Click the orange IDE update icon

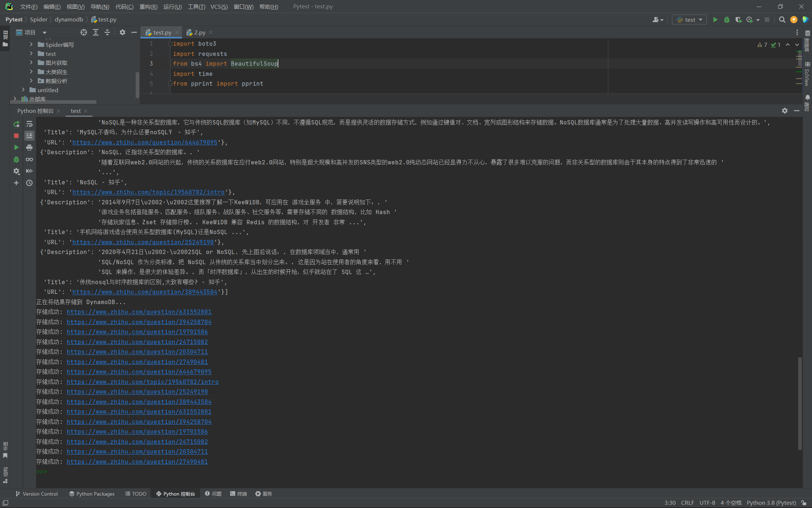pyautogui.click(x=794, y=20)
